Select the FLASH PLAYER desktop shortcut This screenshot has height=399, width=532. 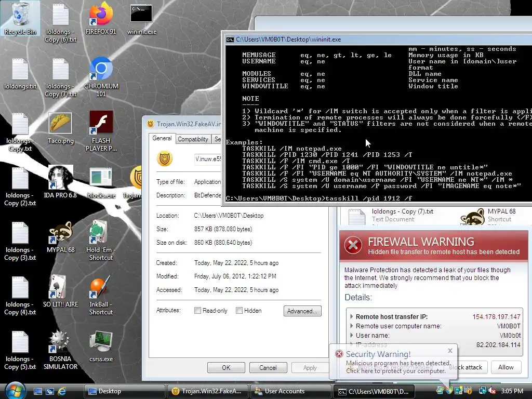click(101, 131)
